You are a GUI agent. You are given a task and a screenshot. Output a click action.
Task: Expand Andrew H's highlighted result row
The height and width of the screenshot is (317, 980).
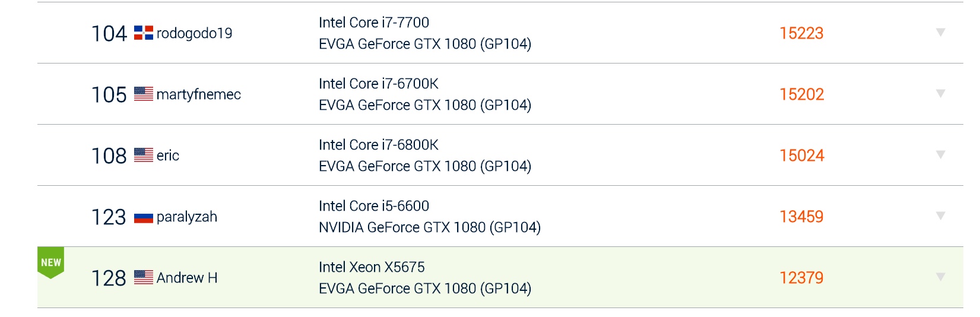tap(940, 277)
